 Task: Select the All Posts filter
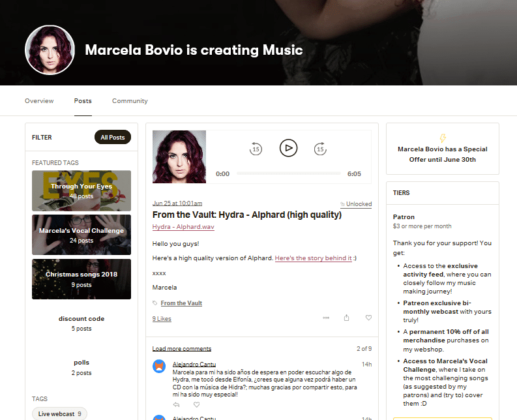(x=113, y=137)
